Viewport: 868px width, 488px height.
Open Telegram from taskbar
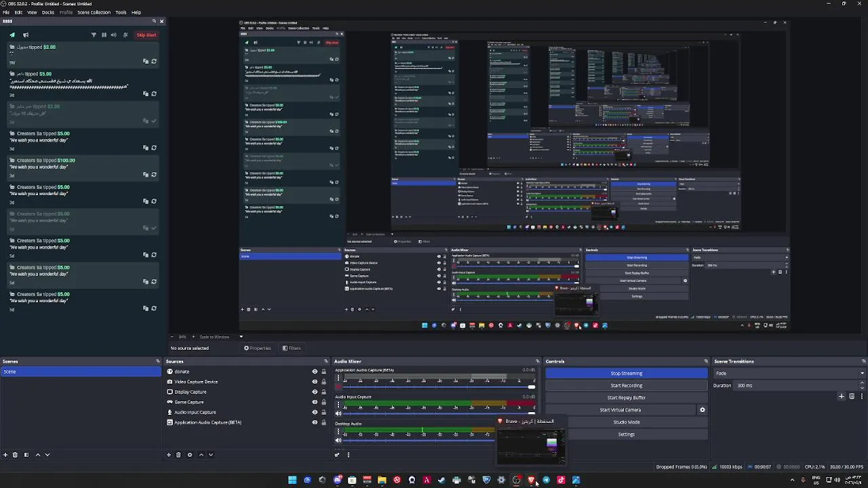(546, 480)
